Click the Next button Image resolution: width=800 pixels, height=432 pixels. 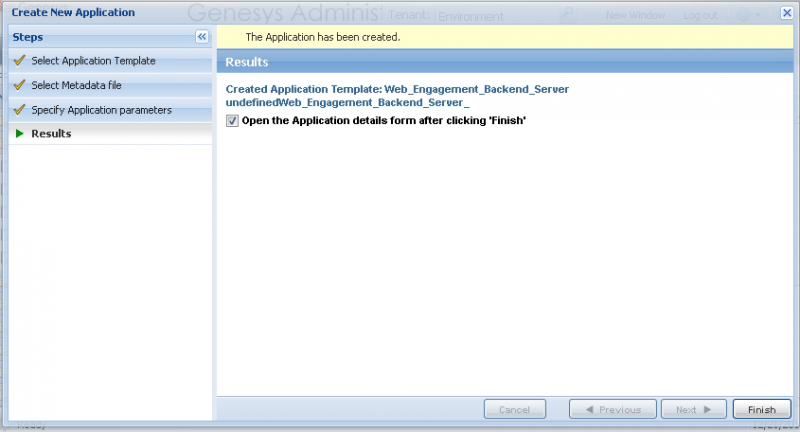[x=693, y=409]
